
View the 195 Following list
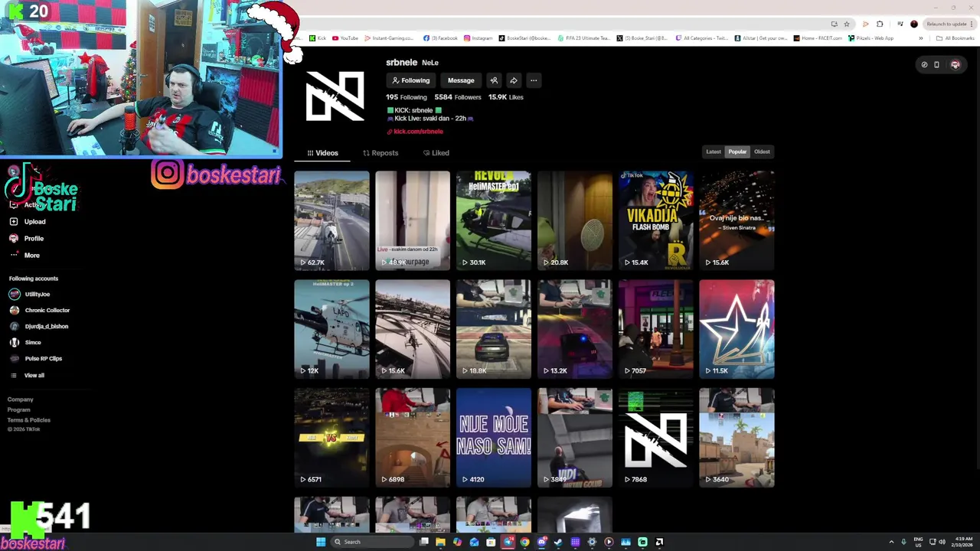[407, 97]
